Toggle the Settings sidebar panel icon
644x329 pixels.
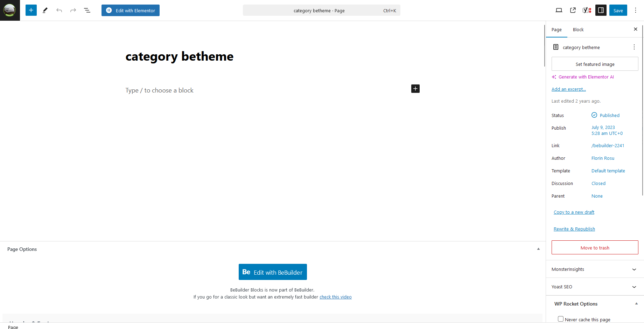coord(601,10)
